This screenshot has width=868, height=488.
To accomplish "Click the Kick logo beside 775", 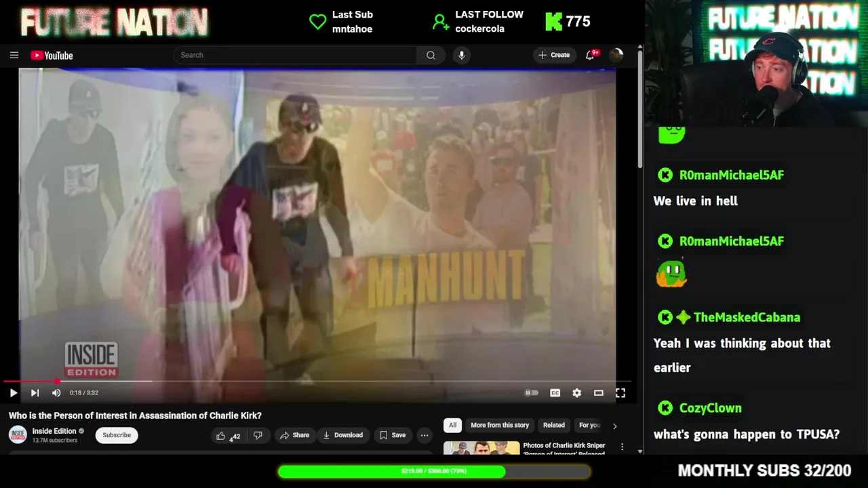I will click(x=553, y=22).
